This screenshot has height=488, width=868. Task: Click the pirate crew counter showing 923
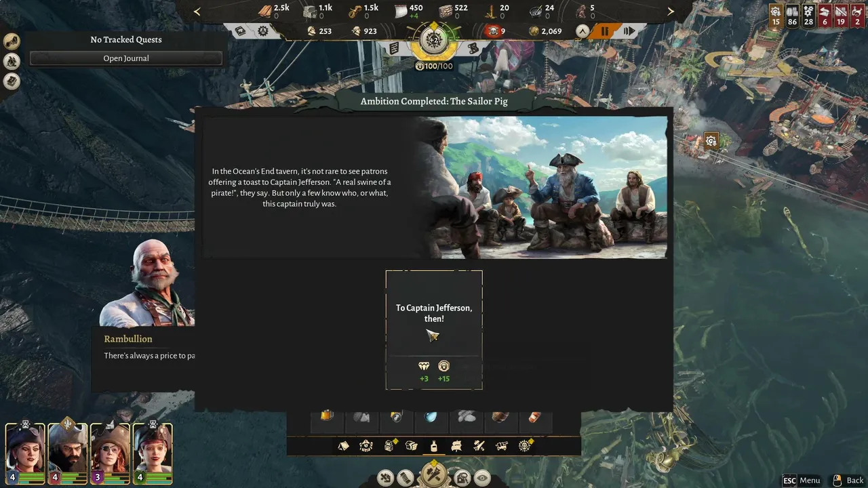tap(364, 31)
